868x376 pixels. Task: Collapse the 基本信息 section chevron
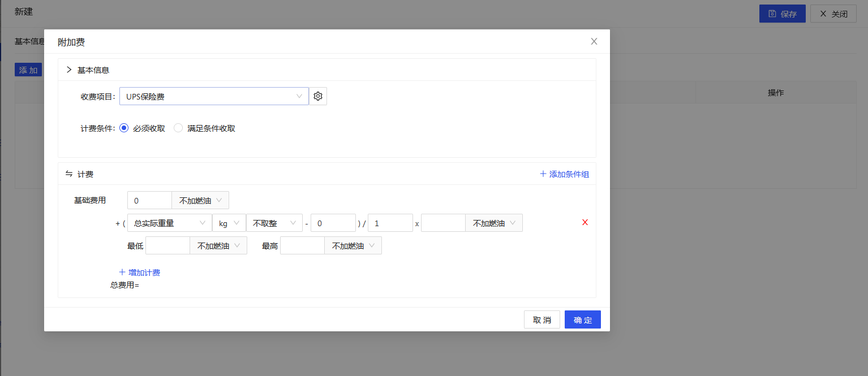pyautogui.click(x=69, y=70)
